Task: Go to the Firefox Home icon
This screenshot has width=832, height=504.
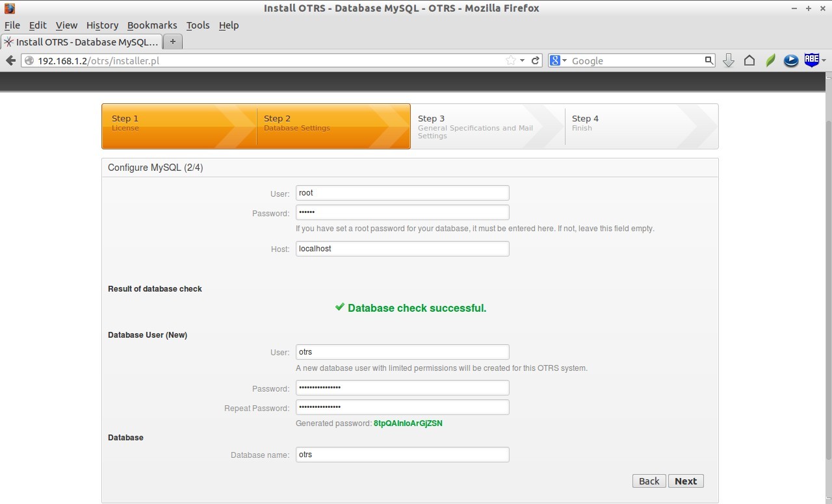Action: (749, 60)
